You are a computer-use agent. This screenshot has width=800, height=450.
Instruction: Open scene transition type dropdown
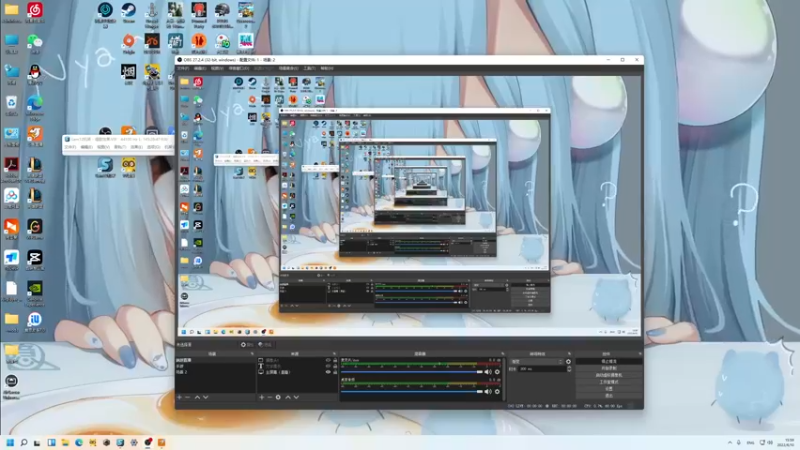(537, 362)
